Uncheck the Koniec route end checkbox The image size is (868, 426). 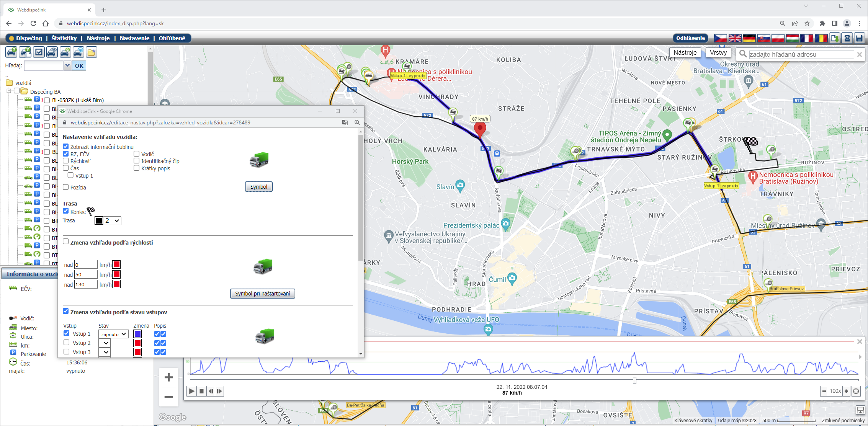point(66,211)
